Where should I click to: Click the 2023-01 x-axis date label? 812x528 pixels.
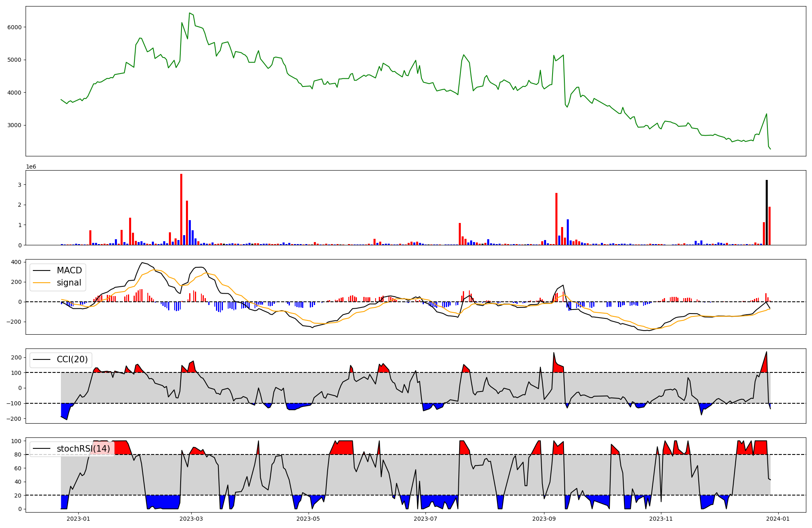[x=78, y=519]
